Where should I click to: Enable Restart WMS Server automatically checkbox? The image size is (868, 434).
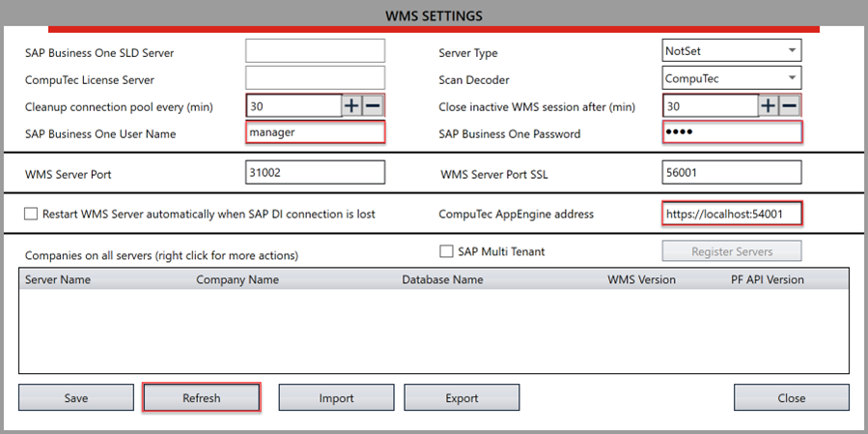(31, 214)
